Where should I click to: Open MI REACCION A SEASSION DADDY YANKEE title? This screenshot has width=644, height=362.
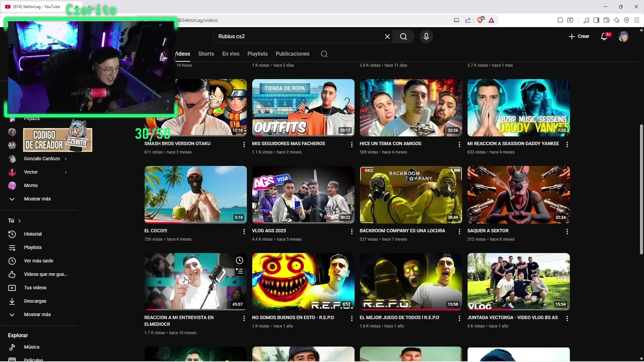coord(513,144)
